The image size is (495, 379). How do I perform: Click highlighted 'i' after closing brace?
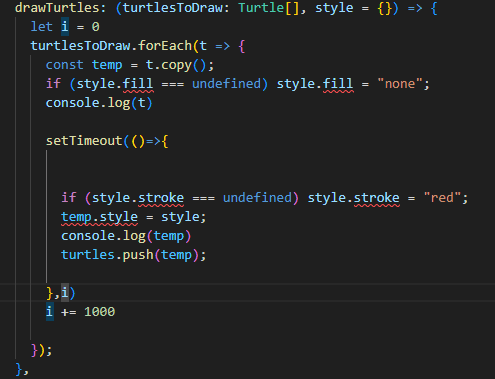pyautogui.click(x=65, y=293)
